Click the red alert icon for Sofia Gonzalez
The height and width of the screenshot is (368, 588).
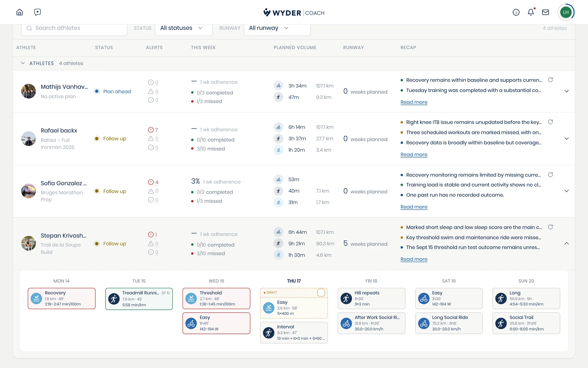[151, 182]
